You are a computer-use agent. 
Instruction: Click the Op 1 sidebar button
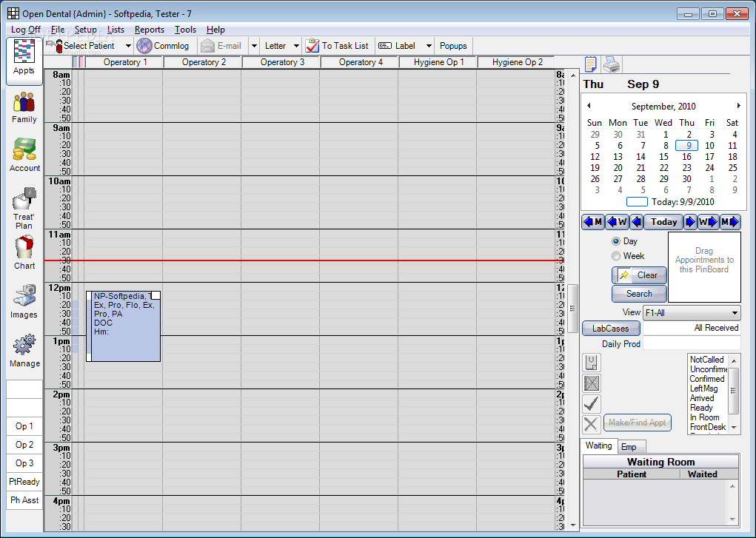pyautogui.click(x=24, y=426)
